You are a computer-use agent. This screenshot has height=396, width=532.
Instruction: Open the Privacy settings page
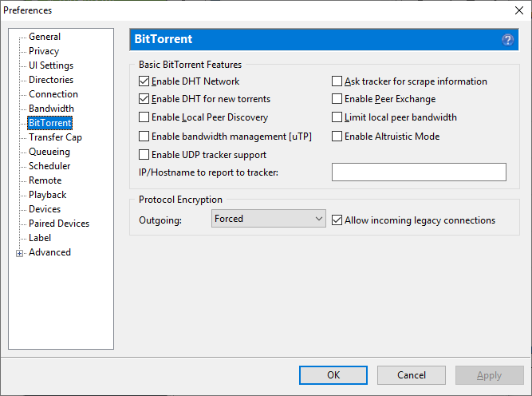pos(44,51)
